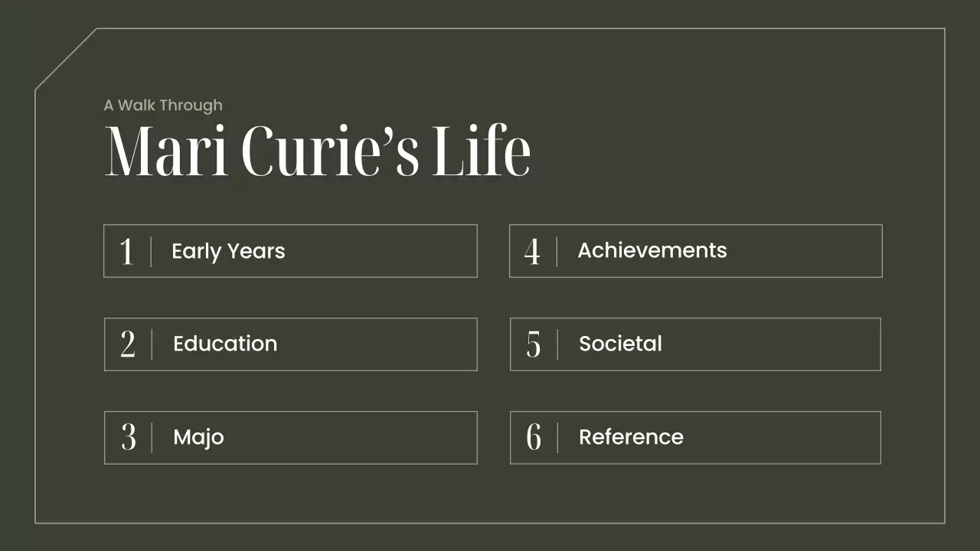Click the word "Curie's" in the heading
980x551 pixels.
(330, 152)
